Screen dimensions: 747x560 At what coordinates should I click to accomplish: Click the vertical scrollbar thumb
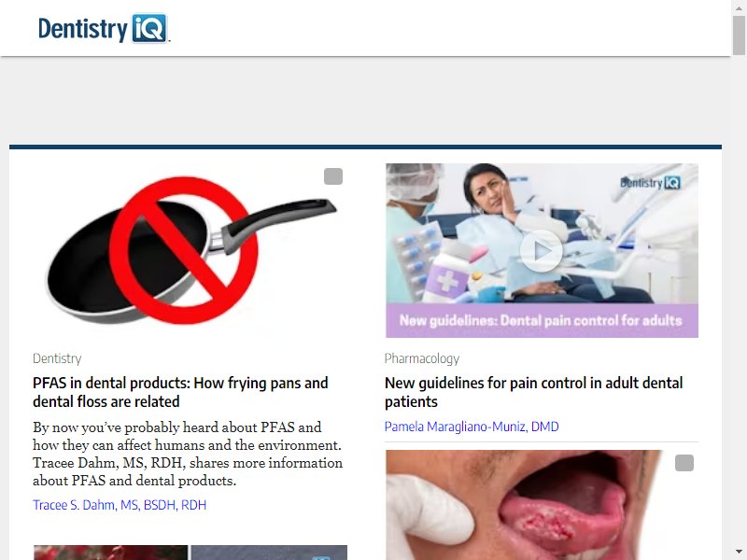pos(739,35)
